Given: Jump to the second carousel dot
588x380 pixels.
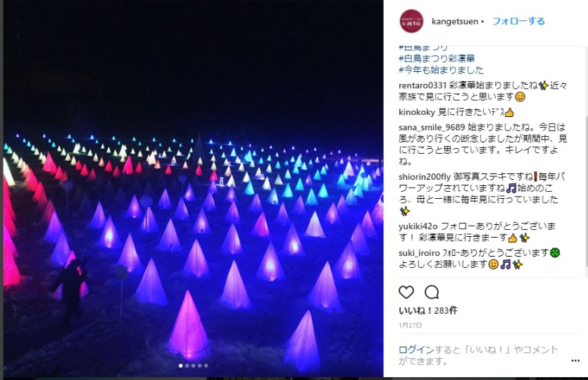Looking at the screenshot, I should click(x=187, y=365).
